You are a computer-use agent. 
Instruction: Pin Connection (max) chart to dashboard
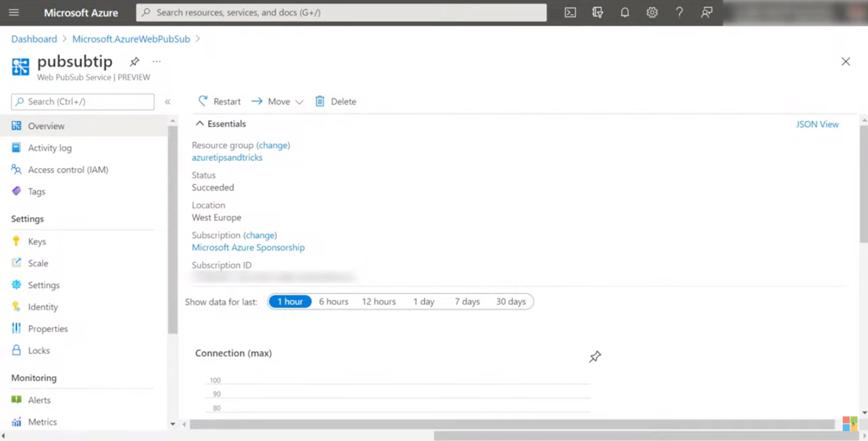(x=595, y=357)
